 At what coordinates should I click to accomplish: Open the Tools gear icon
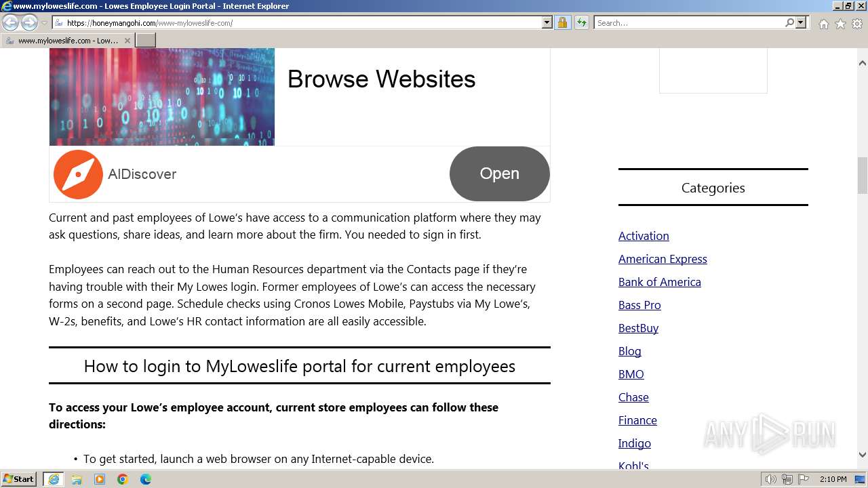[x=857, y=24]
